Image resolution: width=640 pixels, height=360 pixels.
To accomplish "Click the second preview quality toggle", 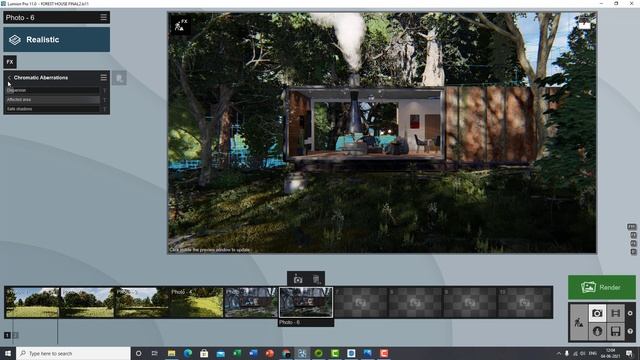I will 633,235.
